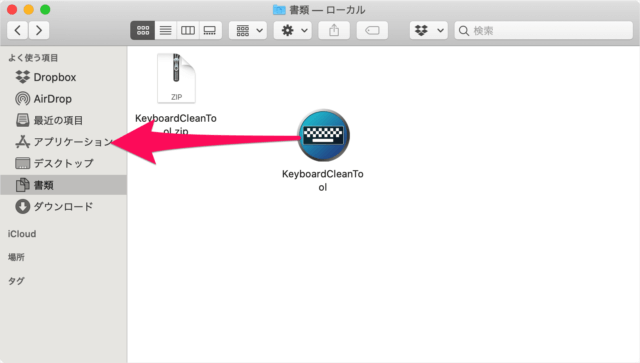This screenshot has height=363, width=640.
Task: Switch to icon view
Action: click(x=143, y=30)
